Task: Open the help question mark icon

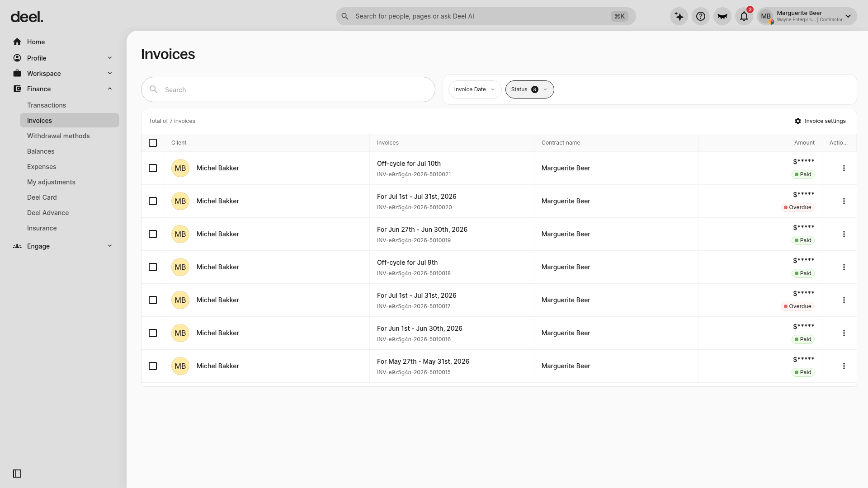Action: pos(700,16)
